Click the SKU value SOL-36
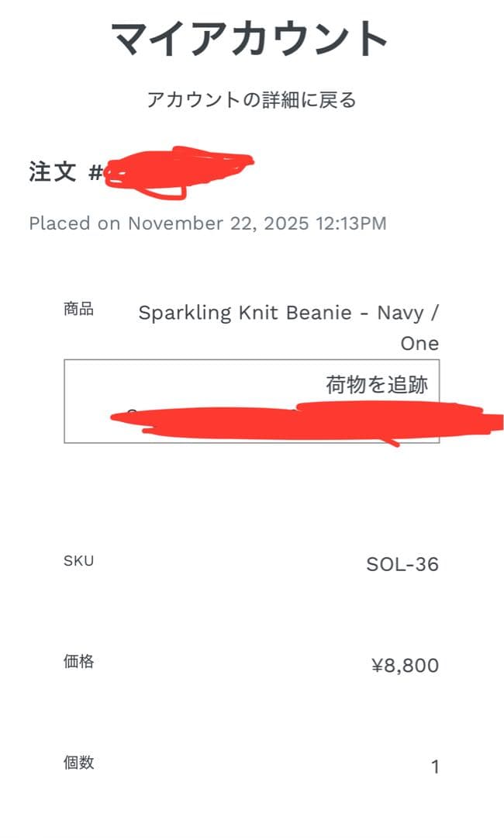Viewport: 504px width, 838px height. tap(402, 565)
